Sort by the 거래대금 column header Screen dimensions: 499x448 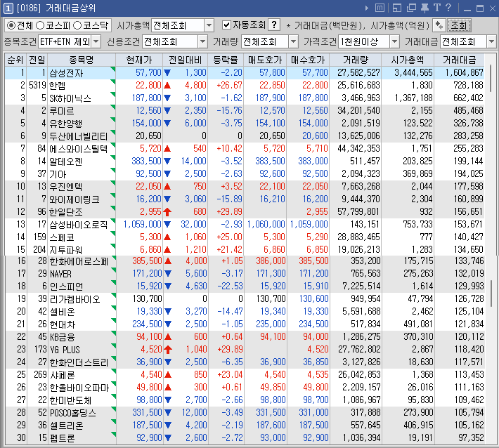click(x=459, y=60)
